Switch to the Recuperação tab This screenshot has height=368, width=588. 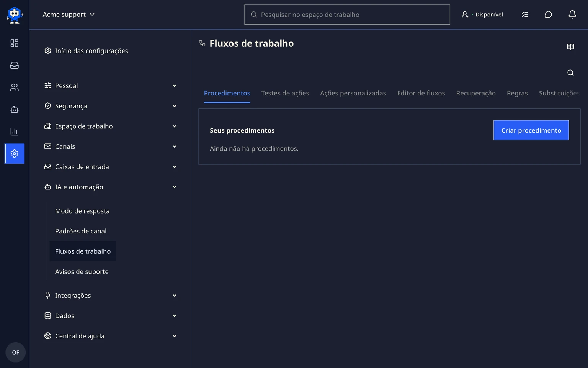coord(476,93)
